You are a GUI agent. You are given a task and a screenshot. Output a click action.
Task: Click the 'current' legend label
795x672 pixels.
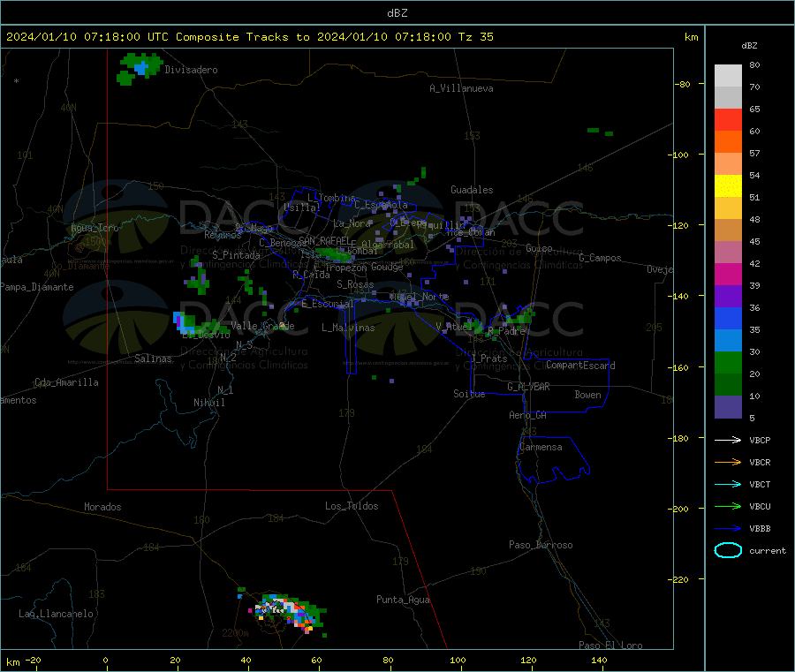767,551
